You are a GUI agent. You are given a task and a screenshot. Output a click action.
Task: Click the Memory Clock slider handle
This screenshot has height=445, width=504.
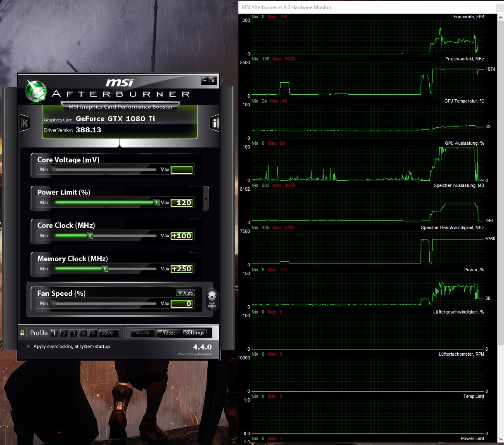click(x=105, y=268)
